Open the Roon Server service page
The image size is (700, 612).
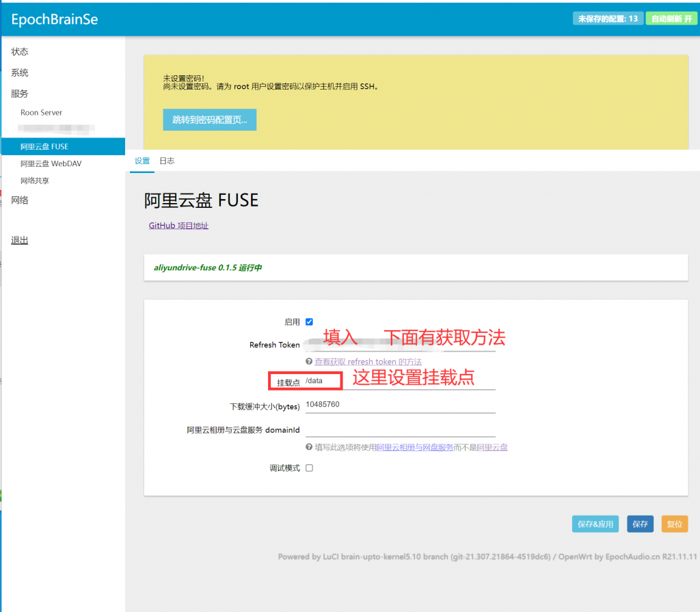pos(41,113)
